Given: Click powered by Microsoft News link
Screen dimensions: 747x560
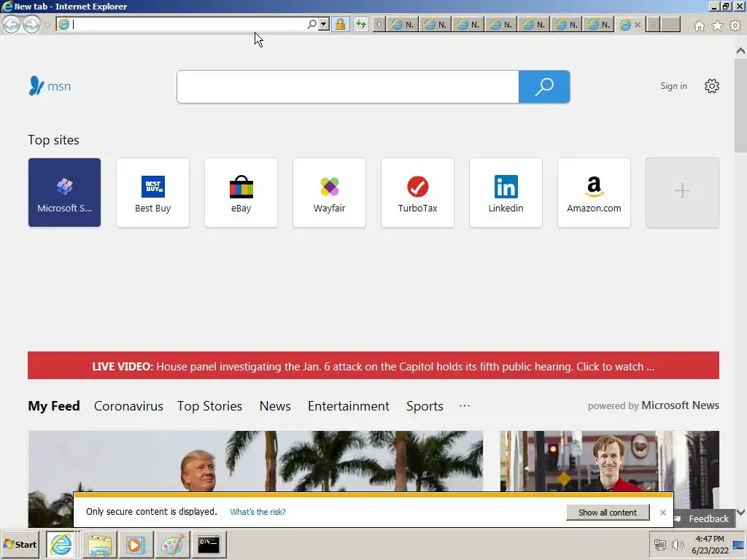Looking at the screenshot, I should point(653,405).
